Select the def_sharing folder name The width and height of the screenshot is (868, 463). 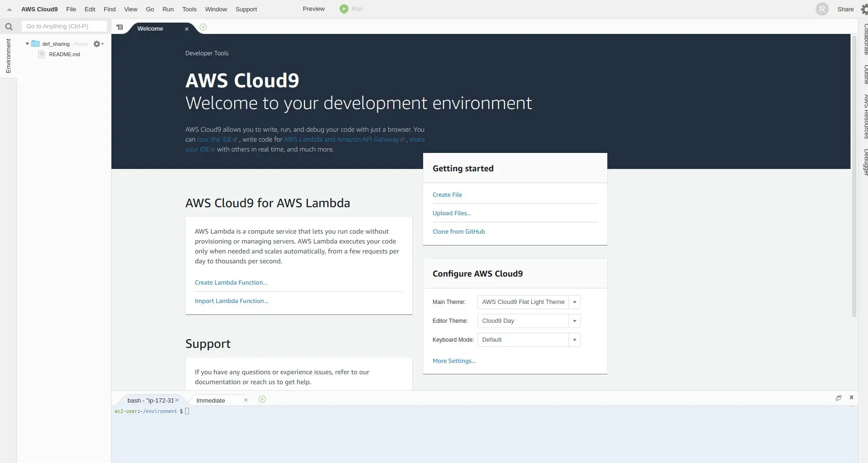[x=56, y=44]
